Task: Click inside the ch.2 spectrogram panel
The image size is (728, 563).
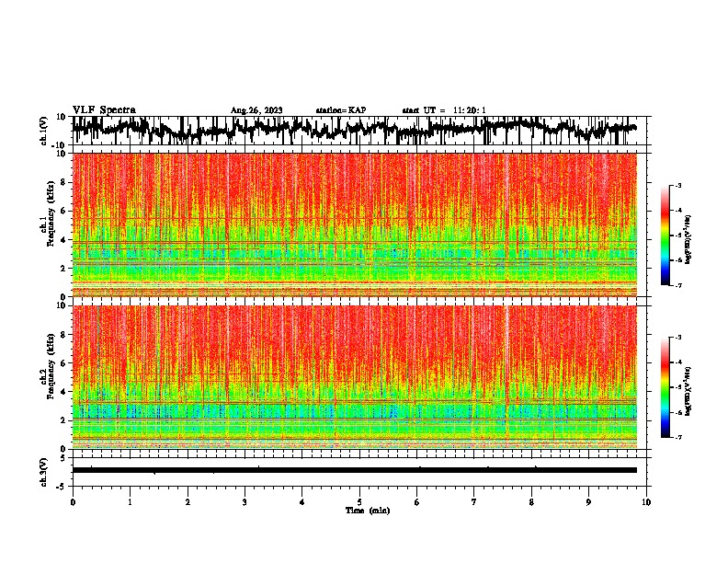Action: point(355,377)
